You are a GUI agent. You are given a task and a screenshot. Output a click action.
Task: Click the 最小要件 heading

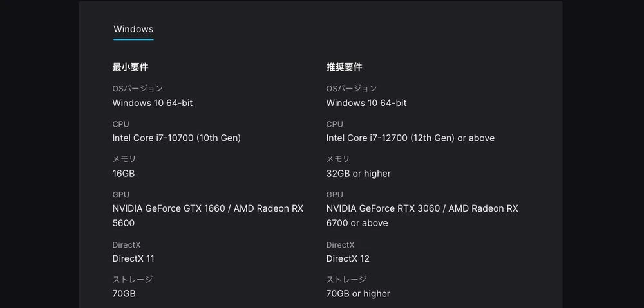[x=130, y=68]
